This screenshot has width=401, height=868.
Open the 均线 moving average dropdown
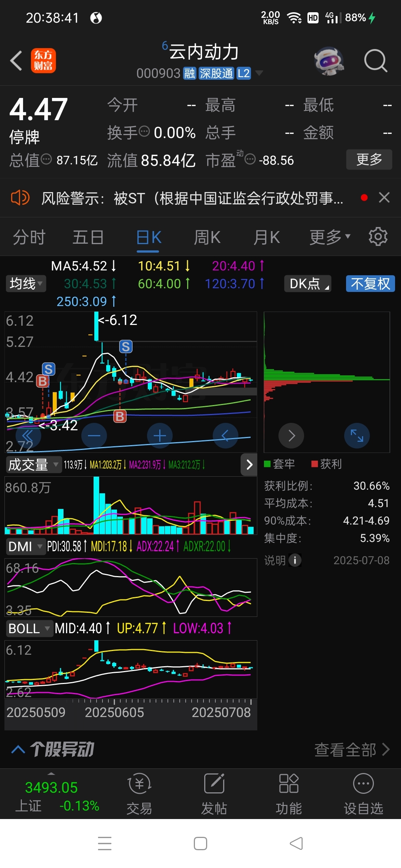(26, 284)
